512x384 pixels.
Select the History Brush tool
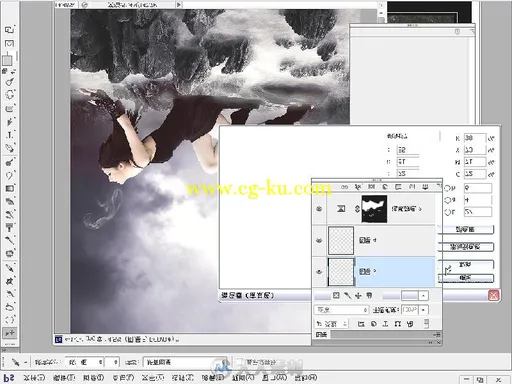pos(9,214)
